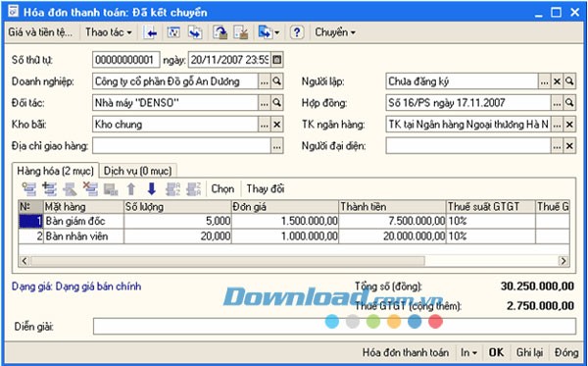
Task: Click ellipsis button for Đối tác field
Action: pyautogui.click(x=265, y=103)
